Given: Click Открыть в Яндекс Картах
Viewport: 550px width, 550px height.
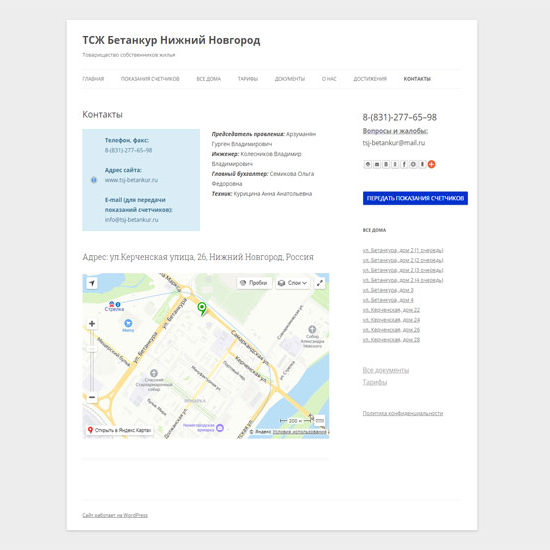Looking at the screenshot, I should 119,430.
